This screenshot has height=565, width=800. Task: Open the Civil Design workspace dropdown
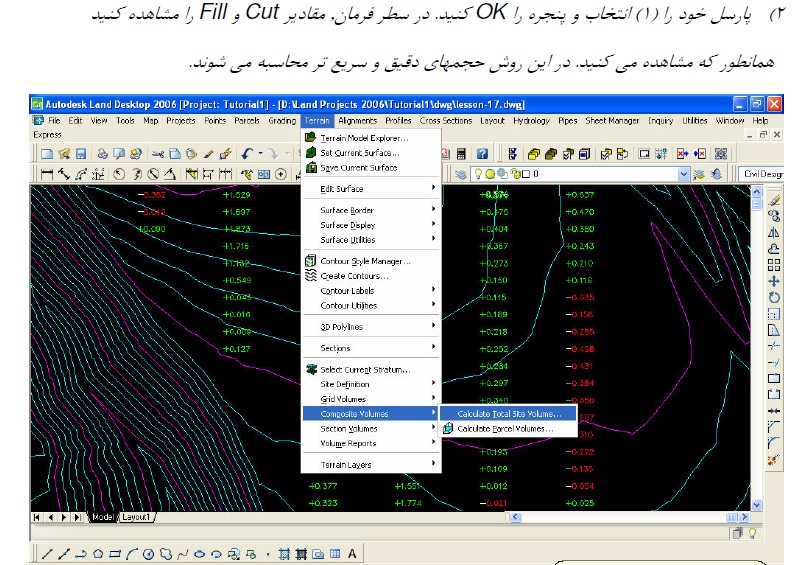coord(762,174)
